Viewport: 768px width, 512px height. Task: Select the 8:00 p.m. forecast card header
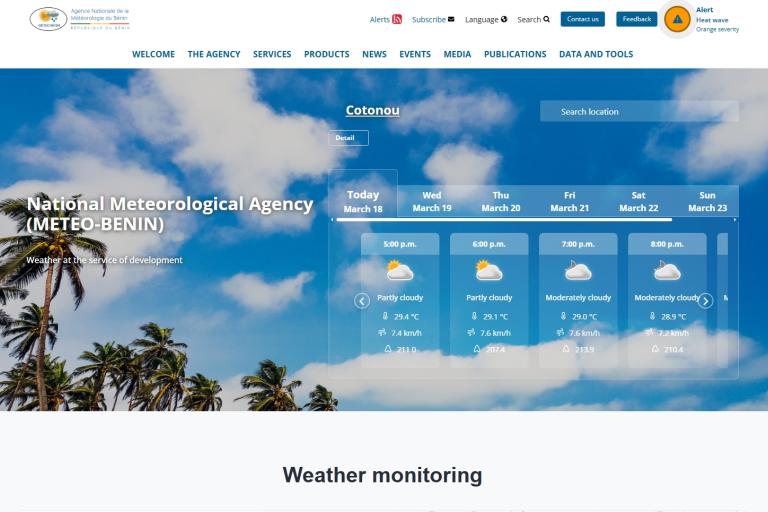667,244
